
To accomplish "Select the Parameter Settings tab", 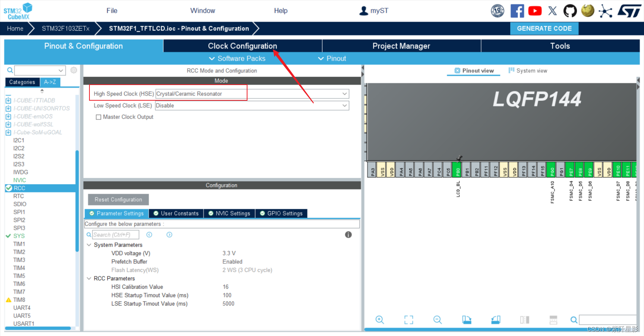I will [x=117, y=213].
